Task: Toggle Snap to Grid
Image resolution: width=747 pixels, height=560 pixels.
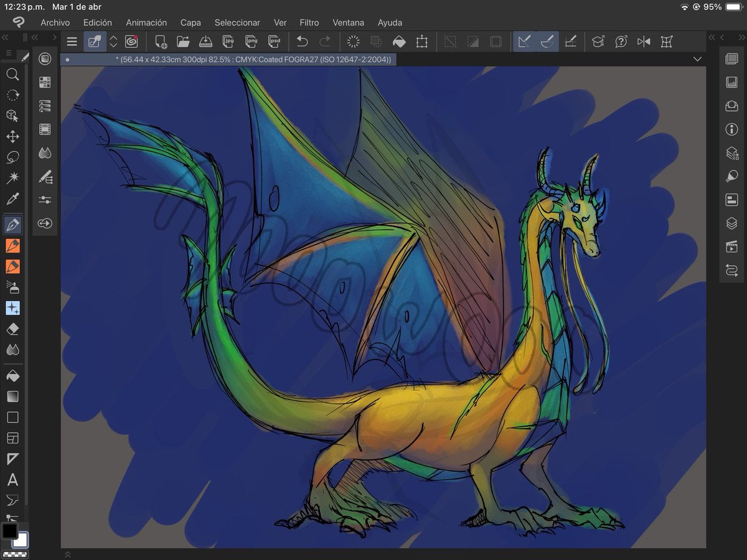Action: (570, 42)
